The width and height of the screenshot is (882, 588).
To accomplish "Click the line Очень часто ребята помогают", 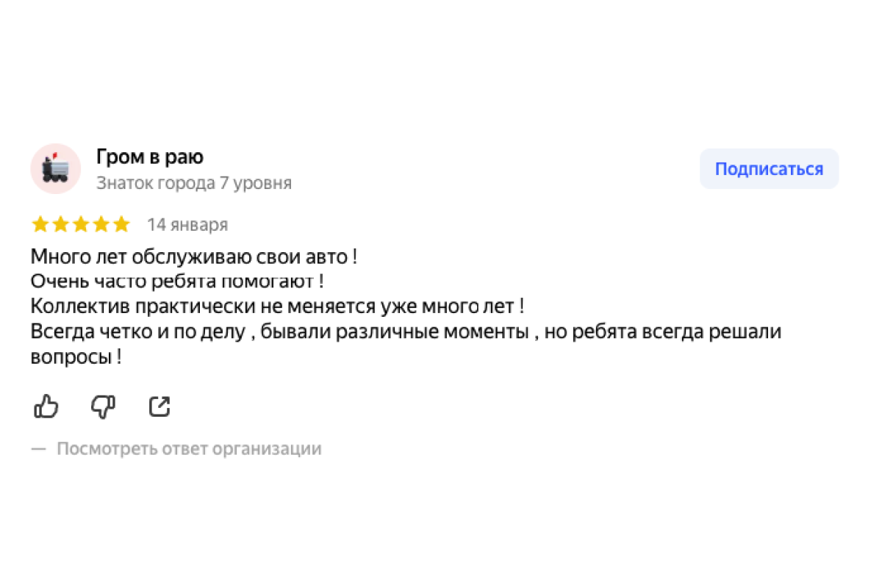I will coord(177,282).
